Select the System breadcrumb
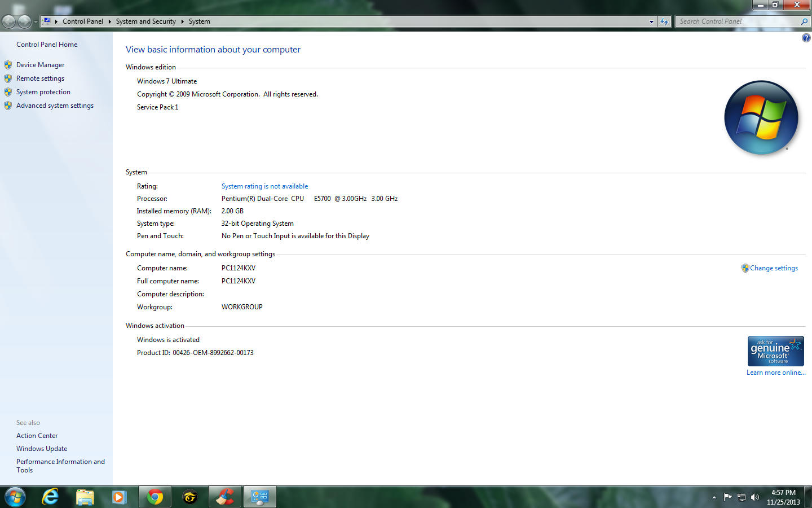Screen dimensions: 812x508 (x=200, y=21)
